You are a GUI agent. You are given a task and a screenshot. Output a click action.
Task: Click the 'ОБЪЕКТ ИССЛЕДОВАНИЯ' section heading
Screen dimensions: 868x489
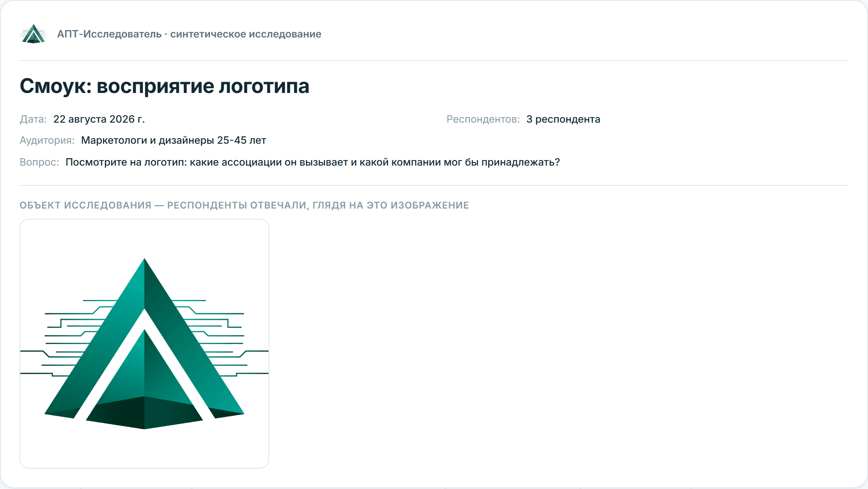coord(244,205)
